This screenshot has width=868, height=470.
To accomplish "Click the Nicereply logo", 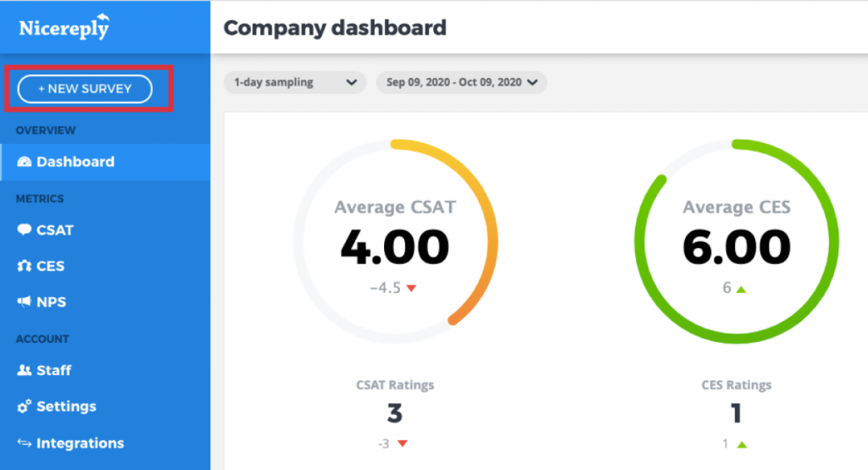I will point(64,26).
